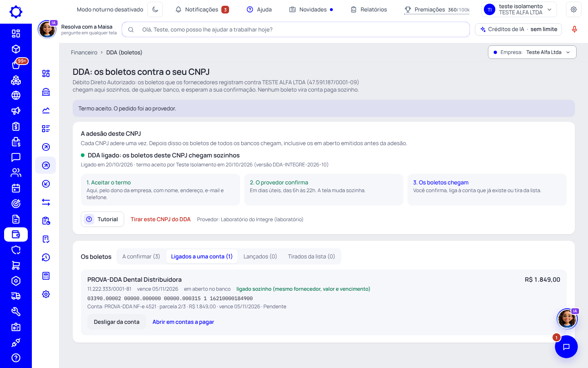Image resolution: width=588 pixels, height=368 pixels.
Task: Open Abrir em contas a pagar link
Action: tap(183, 322)
